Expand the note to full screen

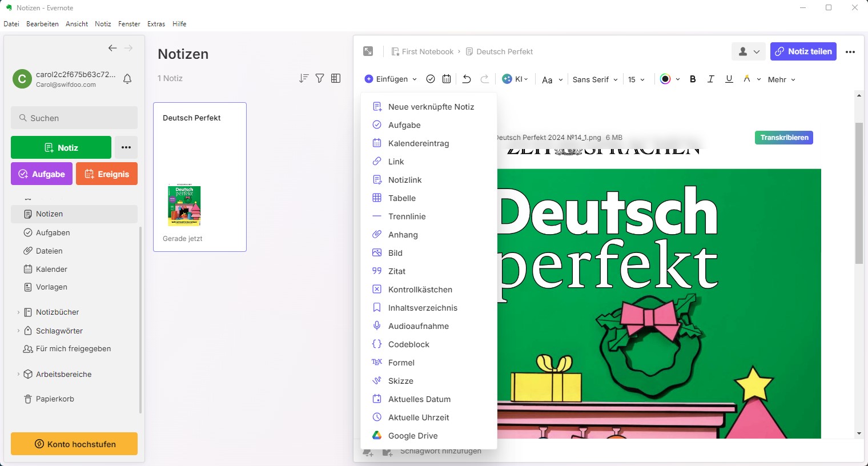pyautogui.click(x=368, y=51)
